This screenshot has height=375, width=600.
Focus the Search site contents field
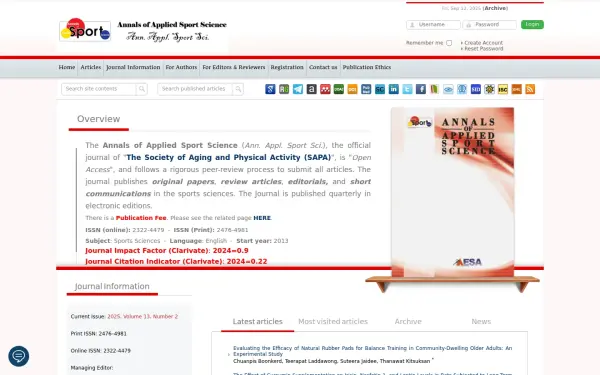coord(99,89)
